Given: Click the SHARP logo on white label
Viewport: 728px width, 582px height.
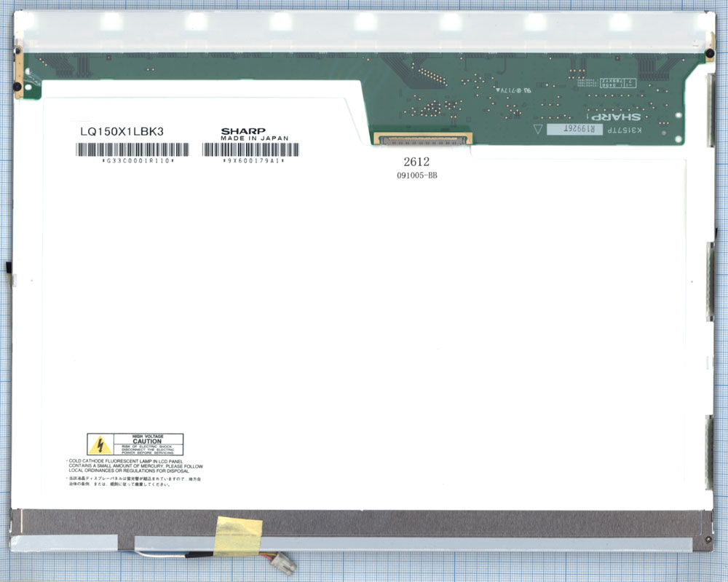Looking at the screenshot, I should pyautogui.click(x=243, y=131).
